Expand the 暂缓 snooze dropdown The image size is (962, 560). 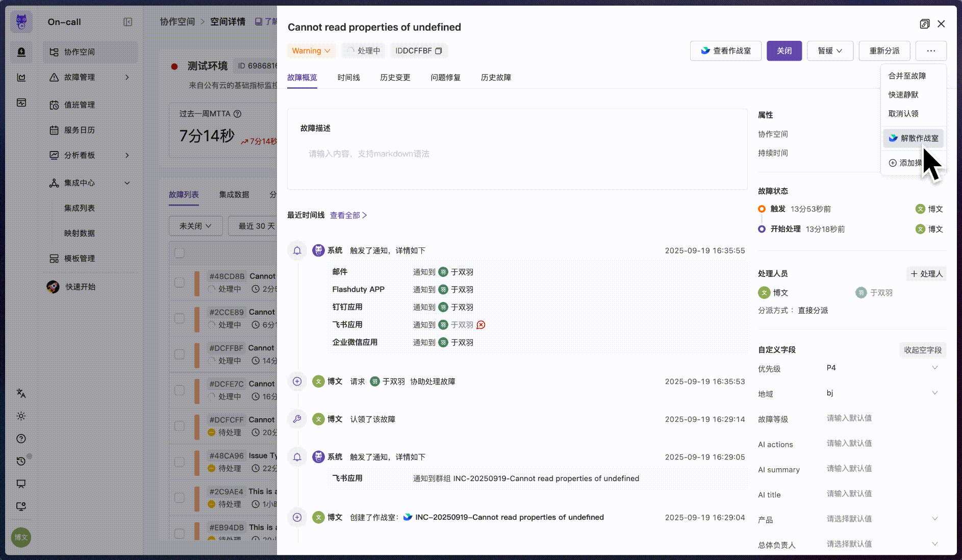coord(829,51)
